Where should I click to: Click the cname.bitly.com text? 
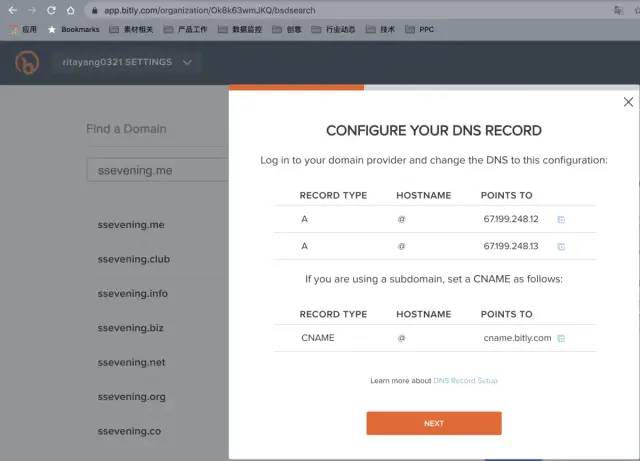517,338
